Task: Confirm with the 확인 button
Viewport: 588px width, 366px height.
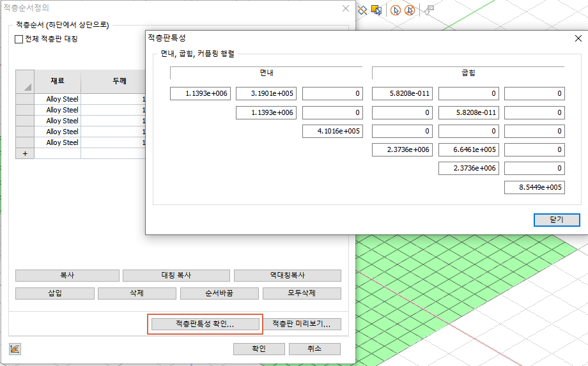Action: pos(259,349)
